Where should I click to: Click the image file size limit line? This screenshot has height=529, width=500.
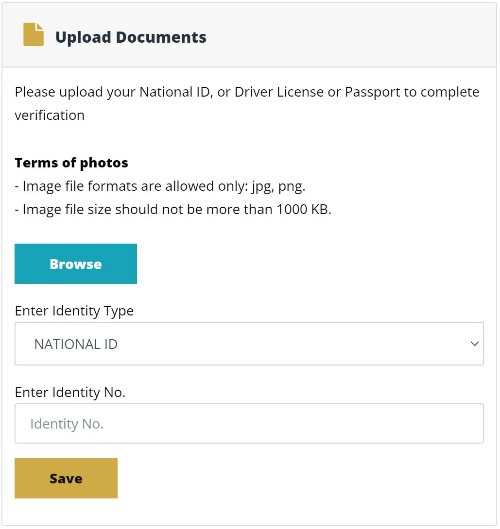coord(173,210)
